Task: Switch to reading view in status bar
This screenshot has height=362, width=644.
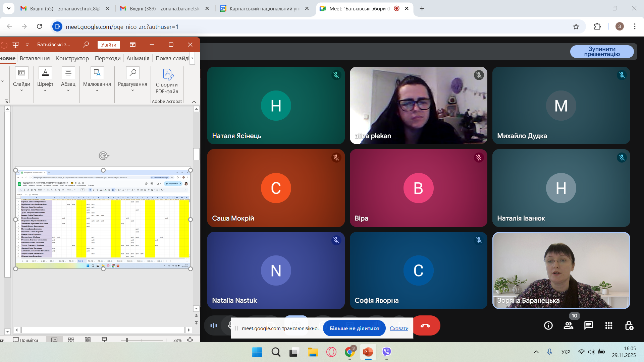Action: (x=88, y=340)
